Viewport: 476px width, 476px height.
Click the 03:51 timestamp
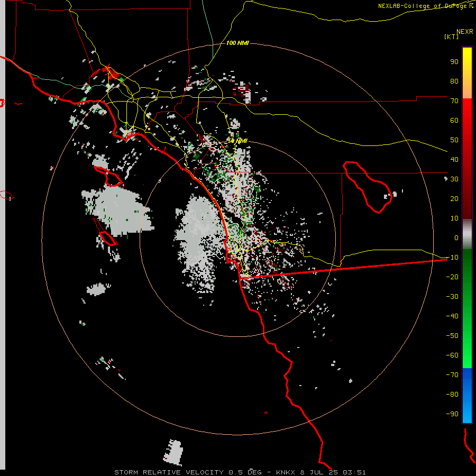[x=354, y=472]
